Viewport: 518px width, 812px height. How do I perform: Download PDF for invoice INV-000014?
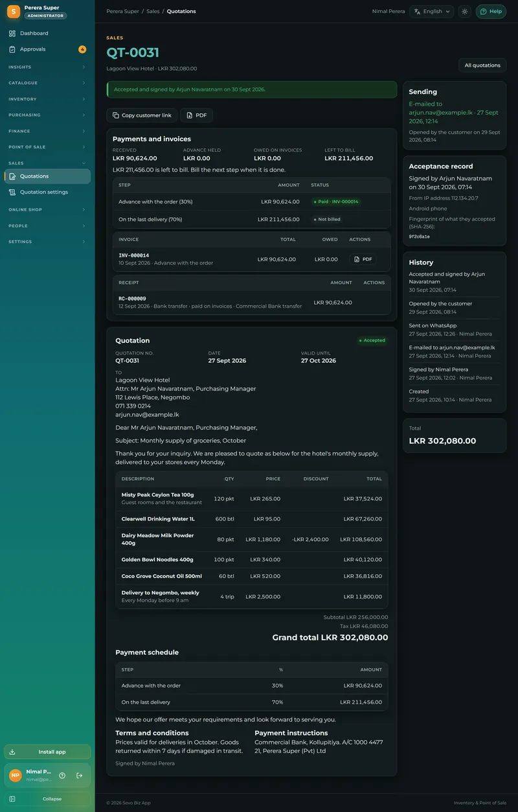click(x=363, y=259)
